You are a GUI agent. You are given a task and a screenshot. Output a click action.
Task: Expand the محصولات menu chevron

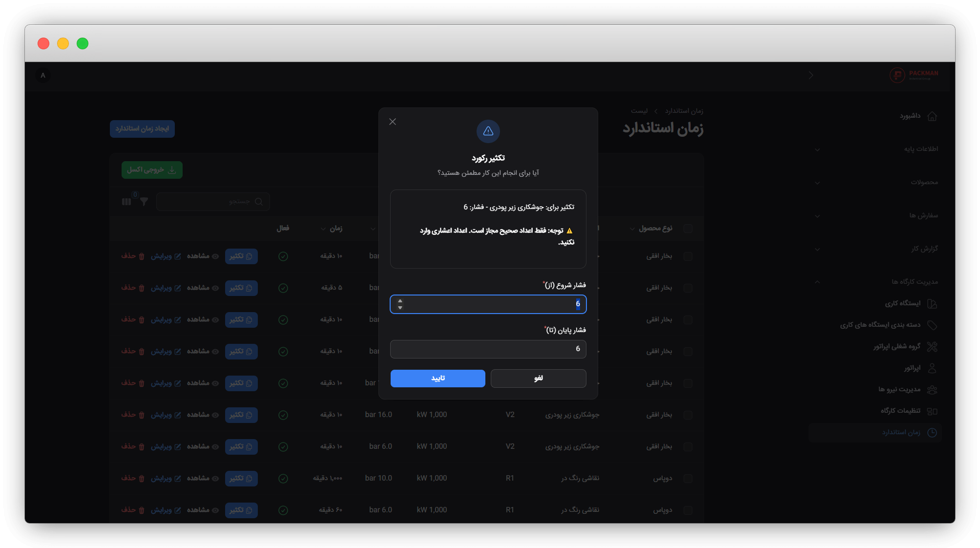[817, 183]
